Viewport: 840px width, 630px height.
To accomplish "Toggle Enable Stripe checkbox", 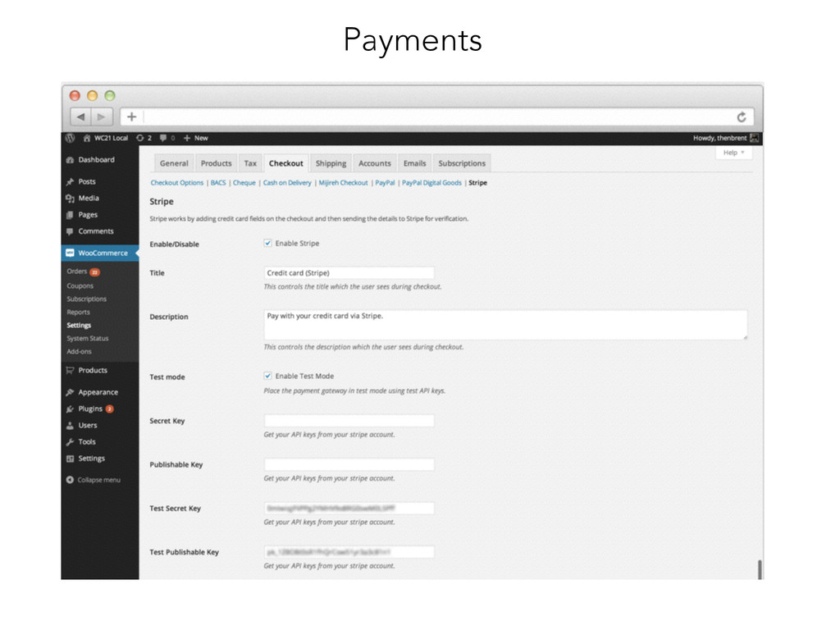I will [x=268, y=243].
